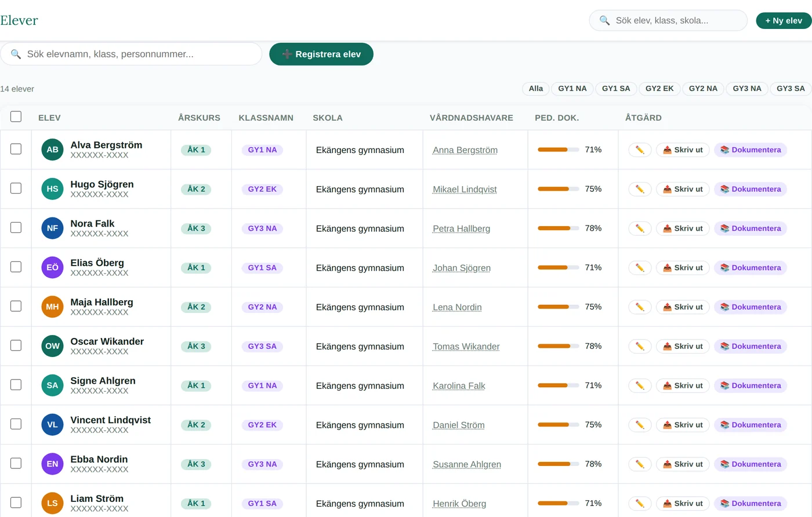Click the PED. DOK. column header
The height and width of the screenshot is (517, 812).
tap(557, 118)
